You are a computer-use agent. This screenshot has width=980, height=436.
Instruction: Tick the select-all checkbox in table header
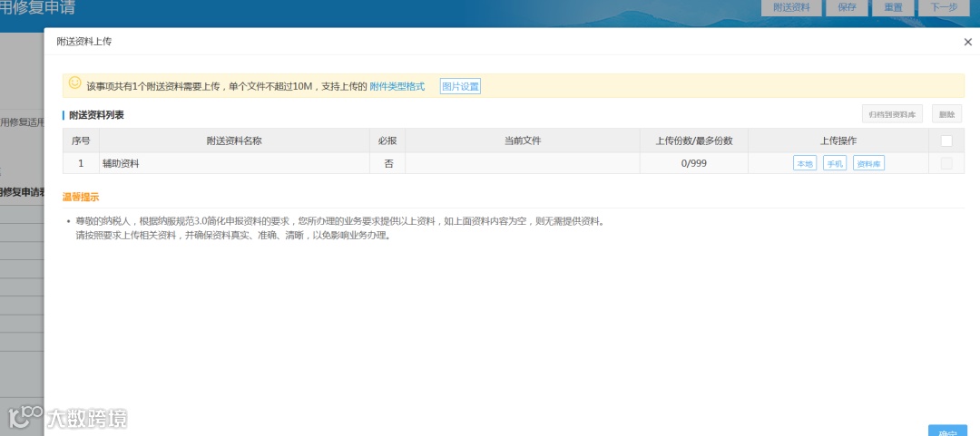click(x=946, y=140)
